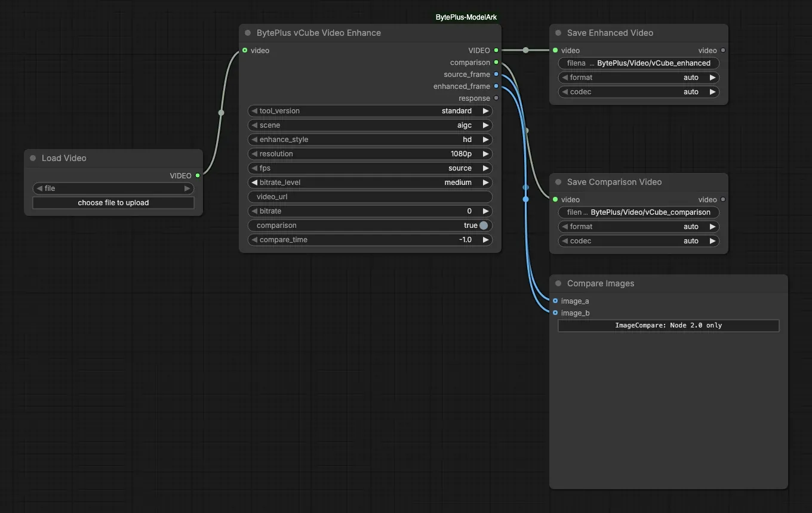Click the response output socket
This screenshot has width=812, height=513.
(496, 98)
